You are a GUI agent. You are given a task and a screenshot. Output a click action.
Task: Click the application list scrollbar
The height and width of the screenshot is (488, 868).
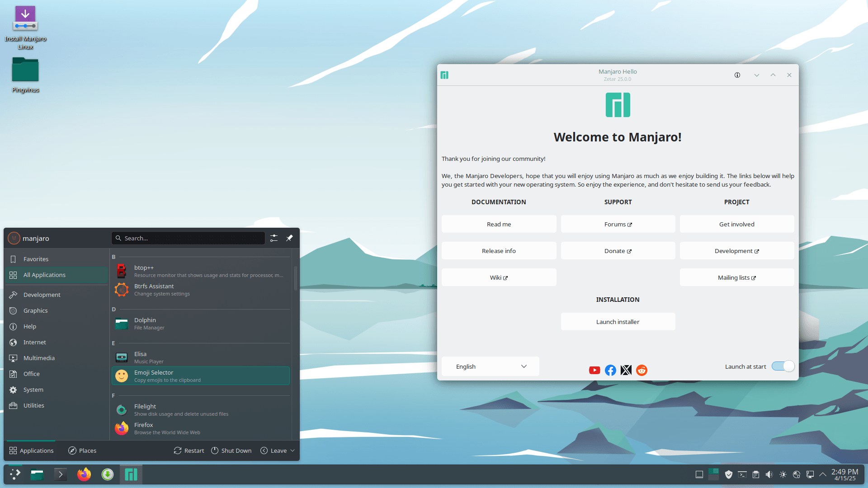[296, 278]
